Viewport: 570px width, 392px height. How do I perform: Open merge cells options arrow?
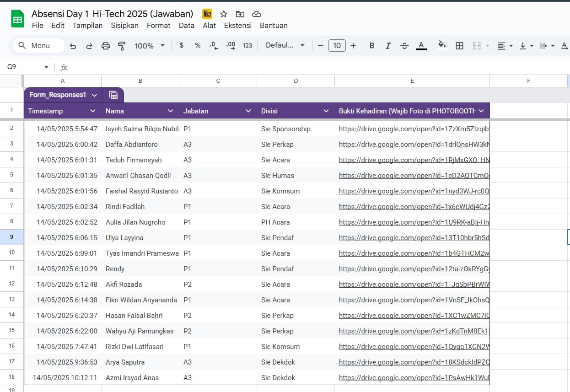[487, 46]
